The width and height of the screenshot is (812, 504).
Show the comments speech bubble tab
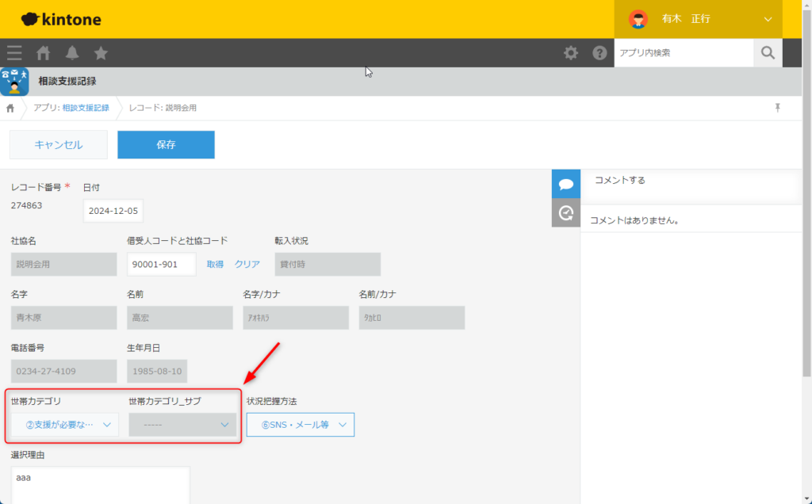[565, 184]
